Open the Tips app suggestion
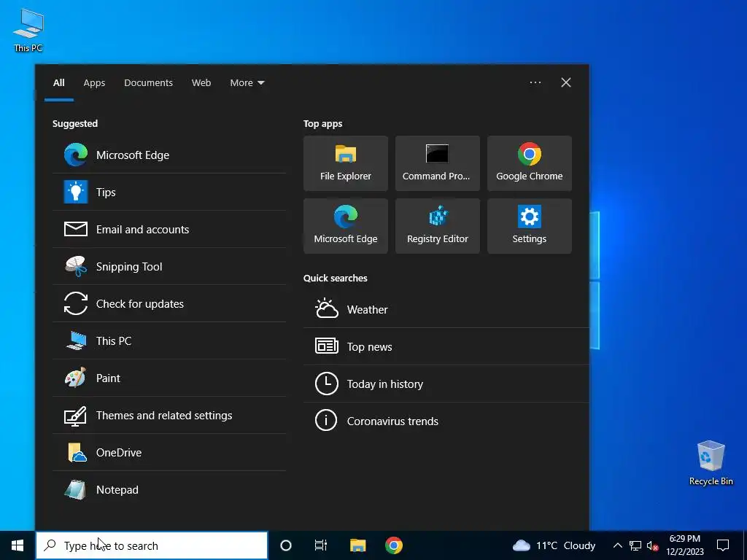747x560 pixels. click(x=169, y=192)
